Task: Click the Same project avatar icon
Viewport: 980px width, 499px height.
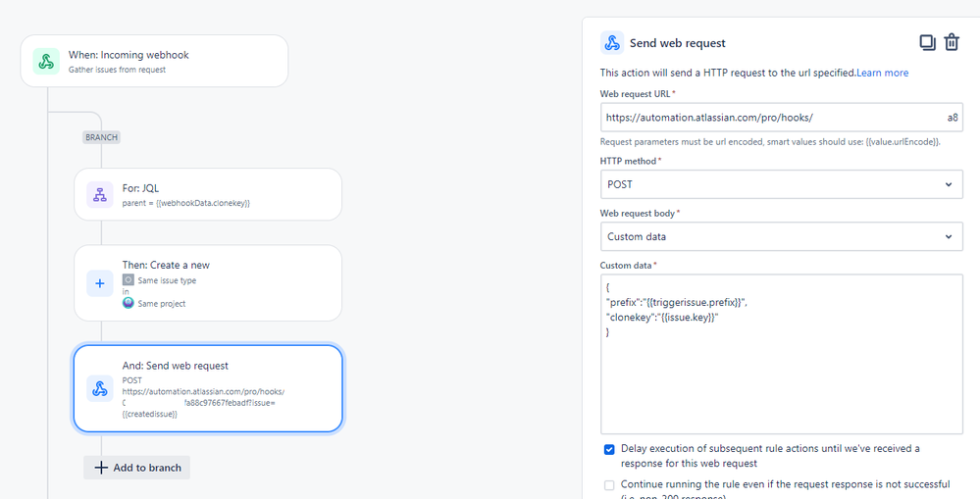Action: [129, 303]
